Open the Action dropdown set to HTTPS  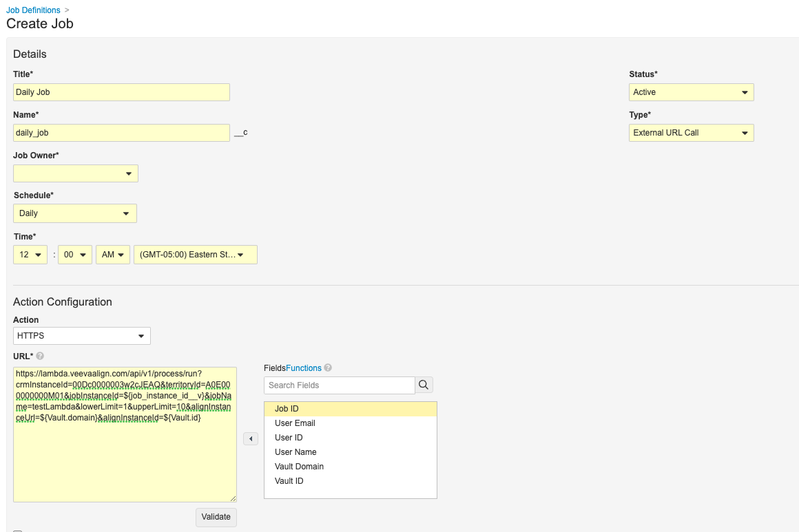[x=81, y=336]
